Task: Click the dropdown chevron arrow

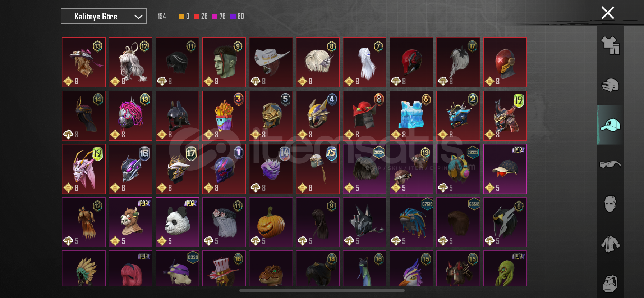Action: point(138,17)
